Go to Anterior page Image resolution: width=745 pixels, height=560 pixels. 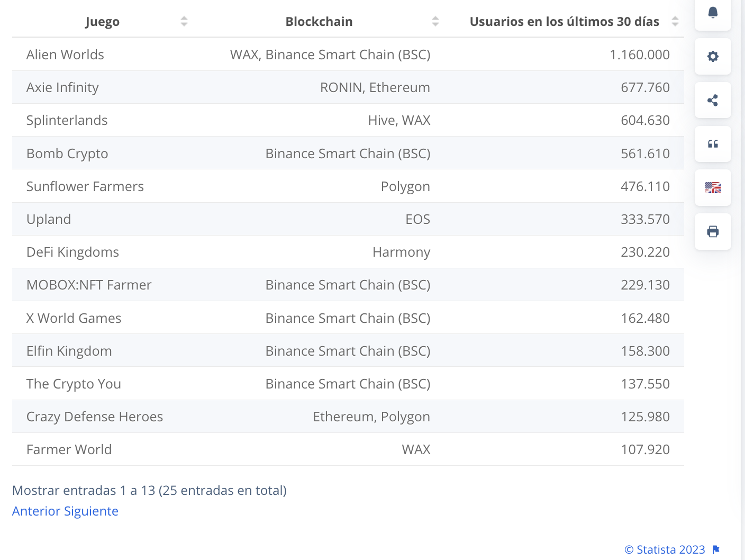(36, 511)
